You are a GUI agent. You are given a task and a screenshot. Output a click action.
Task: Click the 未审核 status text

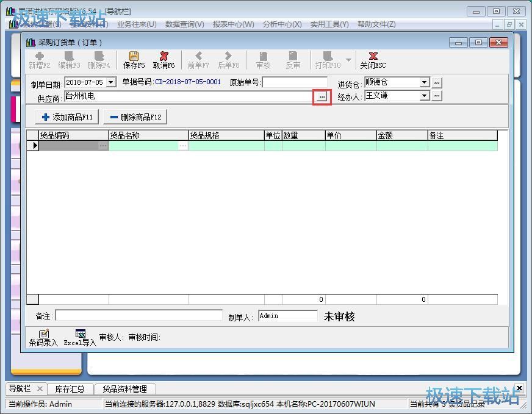click(339, 316)
